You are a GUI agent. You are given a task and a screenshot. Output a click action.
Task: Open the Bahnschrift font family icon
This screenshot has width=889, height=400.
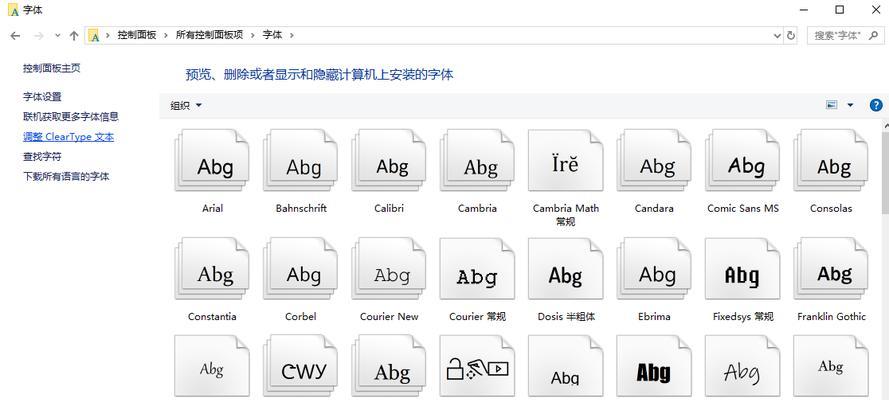click(300, 161)
